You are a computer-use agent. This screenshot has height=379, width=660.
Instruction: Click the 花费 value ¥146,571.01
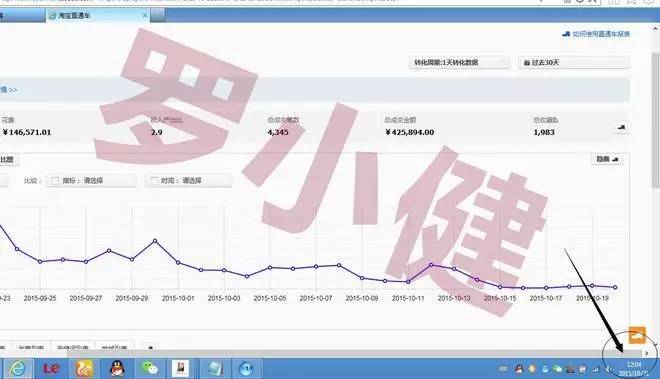click(27, 132)
